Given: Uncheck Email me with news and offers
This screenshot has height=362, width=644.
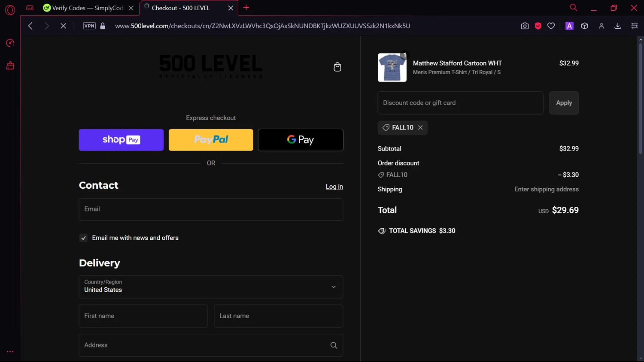Looking at the screenshot, I should (83, 238).
